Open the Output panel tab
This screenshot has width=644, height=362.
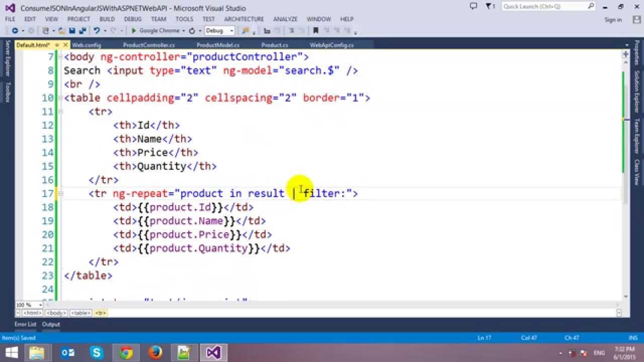pos(51,324)
